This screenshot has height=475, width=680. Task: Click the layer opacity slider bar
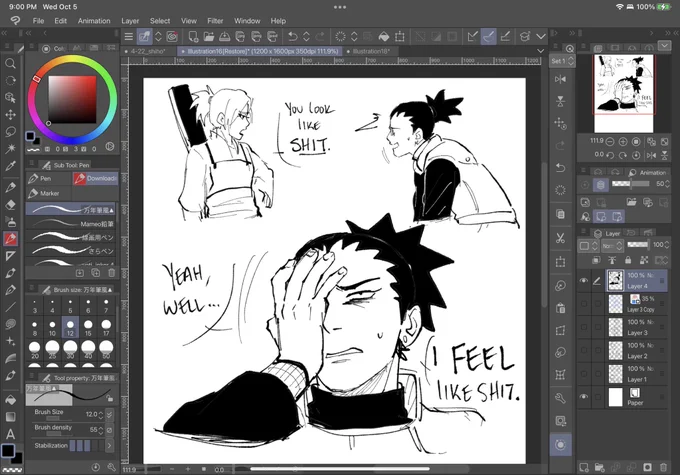pos(638,245)
